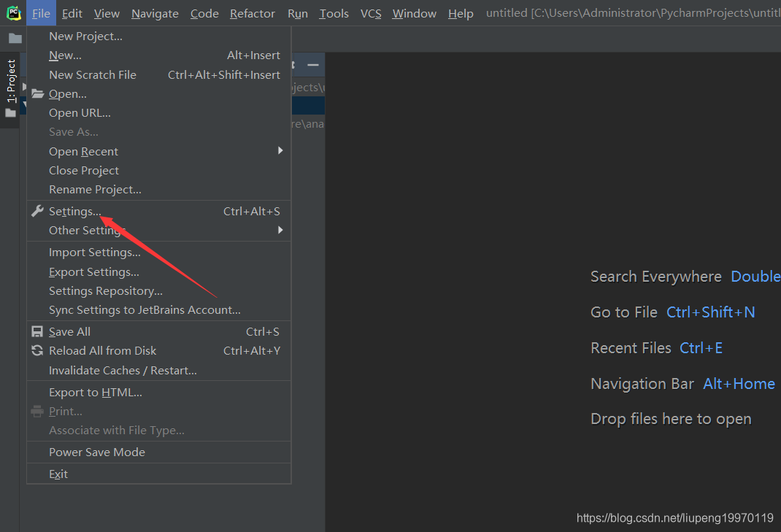Open the VCS menu
Viewport: 781px width, 532px height.
tap(371, 13)
